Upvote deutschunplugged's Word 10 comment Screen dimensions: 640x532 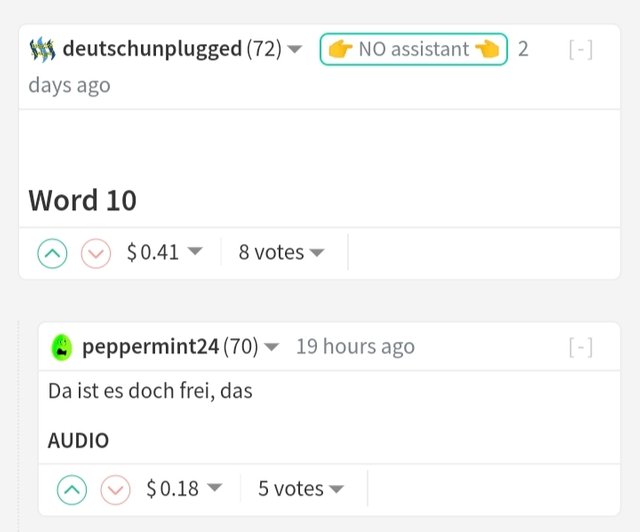pos(52,253)
